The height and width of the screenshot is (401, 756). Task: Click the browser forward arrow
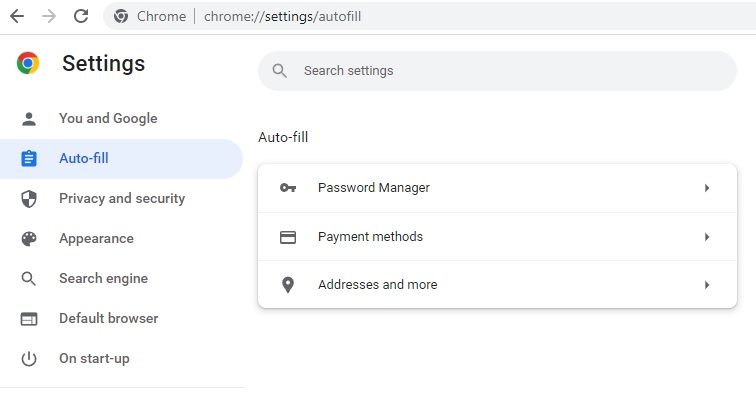48,16
